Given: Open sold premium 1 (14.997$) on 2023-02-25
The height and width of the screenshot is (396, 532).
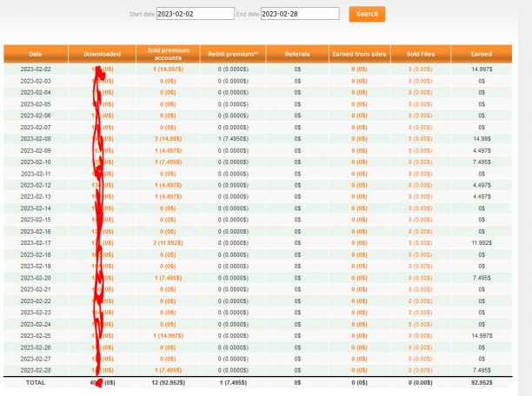Looking at the screenshot, I should point(168,336).
